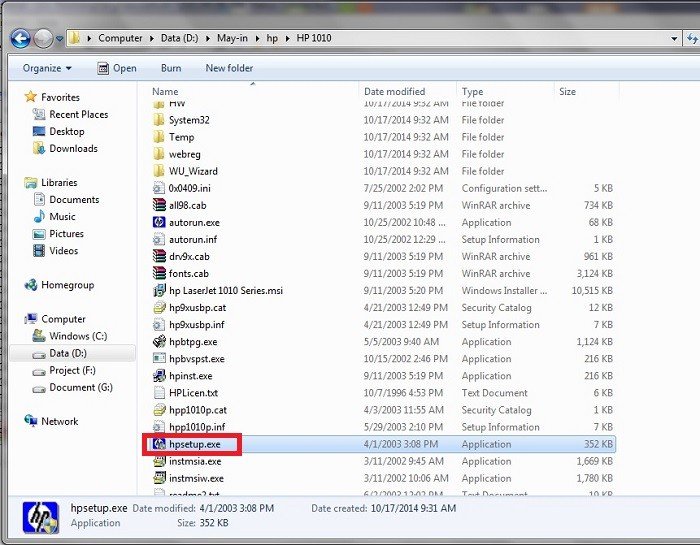Screen dimensions: 700x545
Task: Select the autorun.inf file icon
Action: (159, 239)
